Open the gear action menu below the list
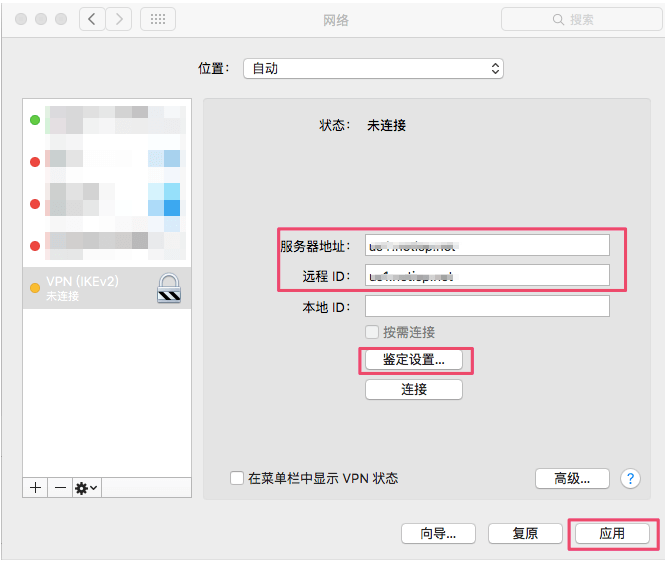665x561 pixels. tap(87, 488)
